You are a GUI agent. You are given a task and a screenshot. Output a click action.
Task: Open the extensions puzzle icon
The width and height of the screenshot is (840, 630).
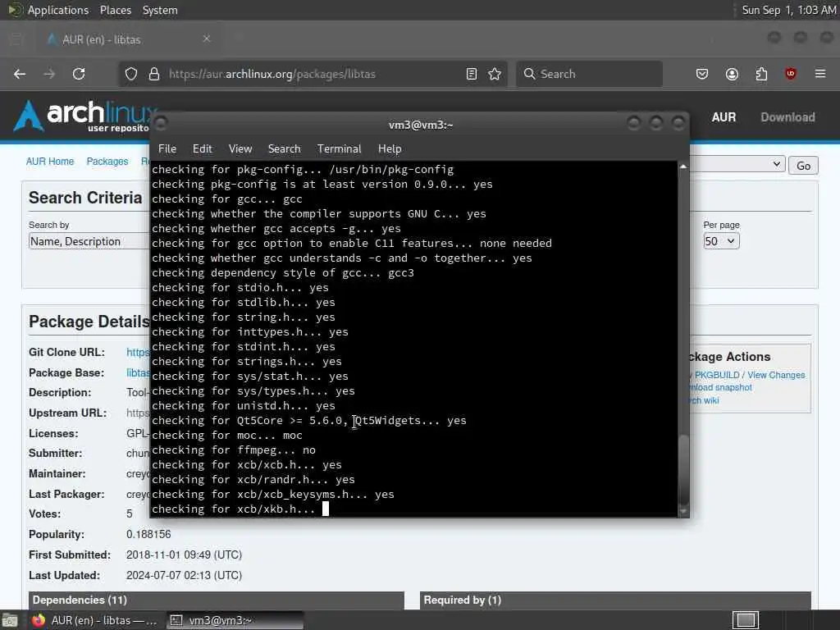coord(761,74)
